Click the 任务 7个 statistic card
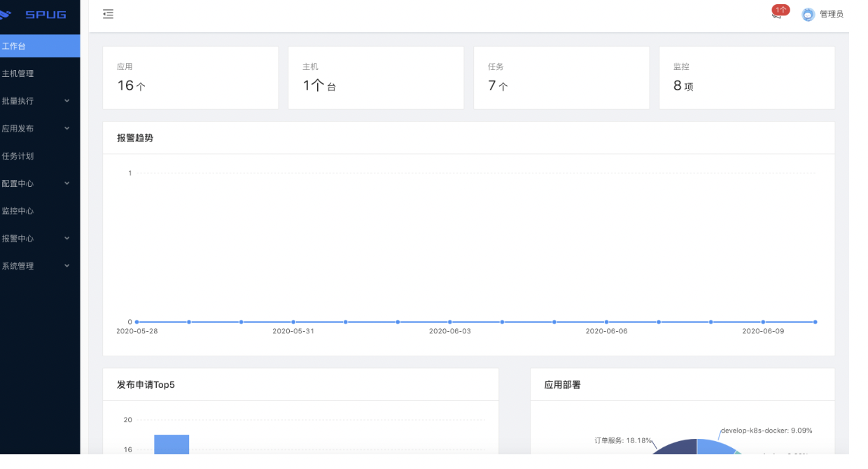 point(561,78)
